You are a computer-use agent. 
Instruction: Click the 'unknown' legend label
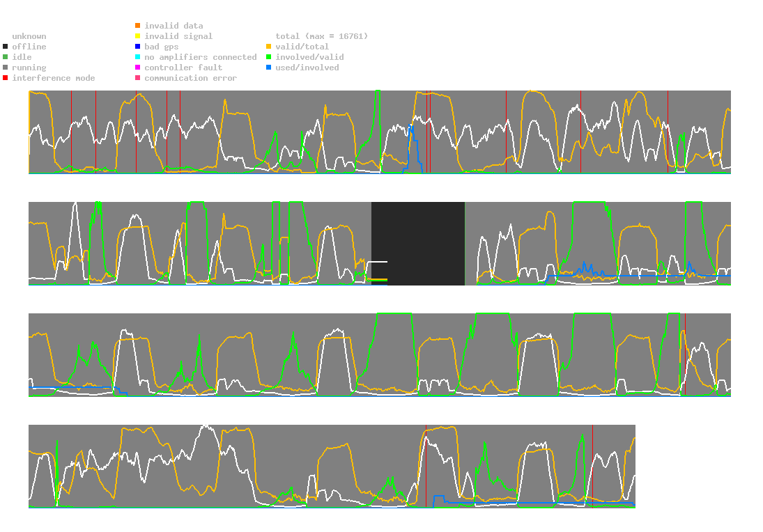29,36
